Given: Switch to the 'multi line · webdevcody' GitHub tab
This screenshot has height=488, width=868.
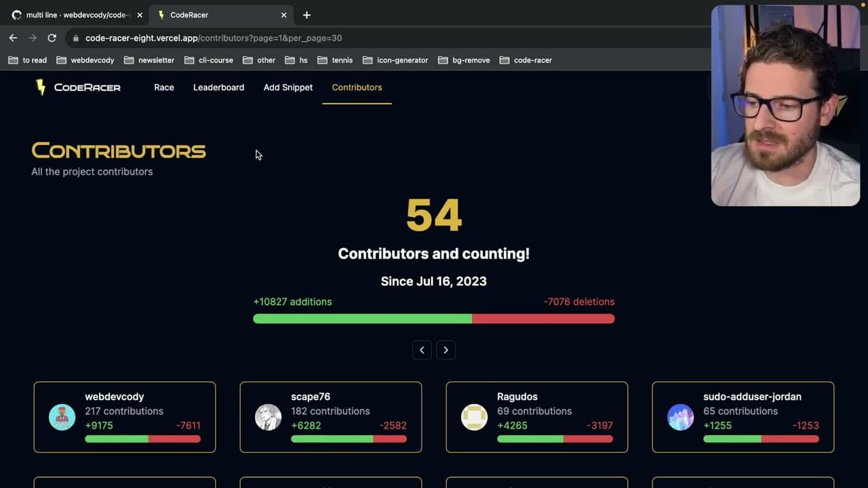Looking at the screenshot, I should (77, 15).
